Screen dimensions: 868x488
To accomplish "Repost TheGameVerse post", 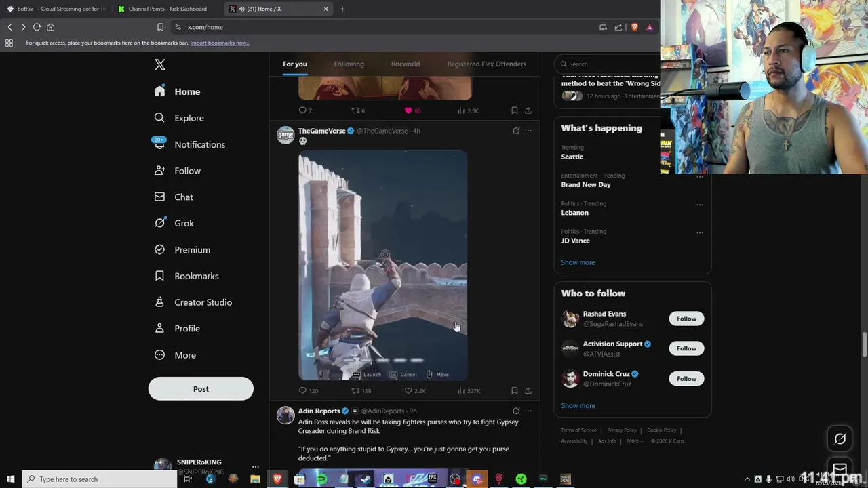I will [361, 390].
